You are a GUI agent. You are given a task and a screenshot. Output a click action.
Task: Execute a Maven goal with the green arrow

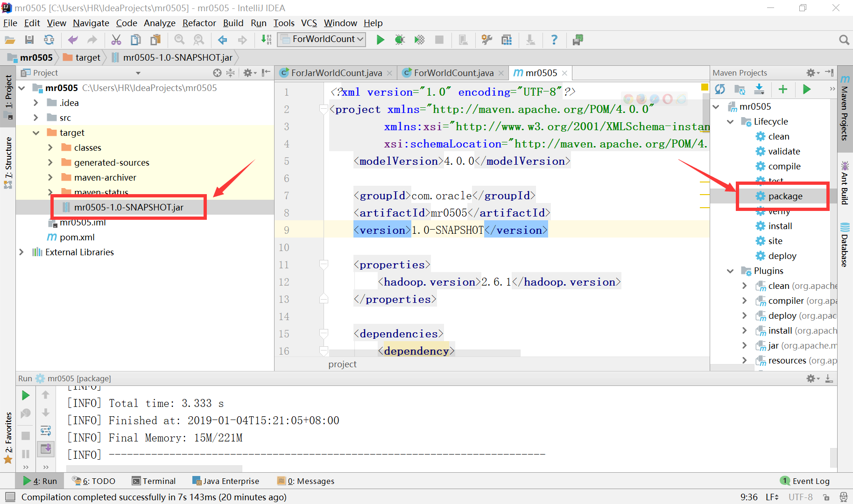click(807, 89)
